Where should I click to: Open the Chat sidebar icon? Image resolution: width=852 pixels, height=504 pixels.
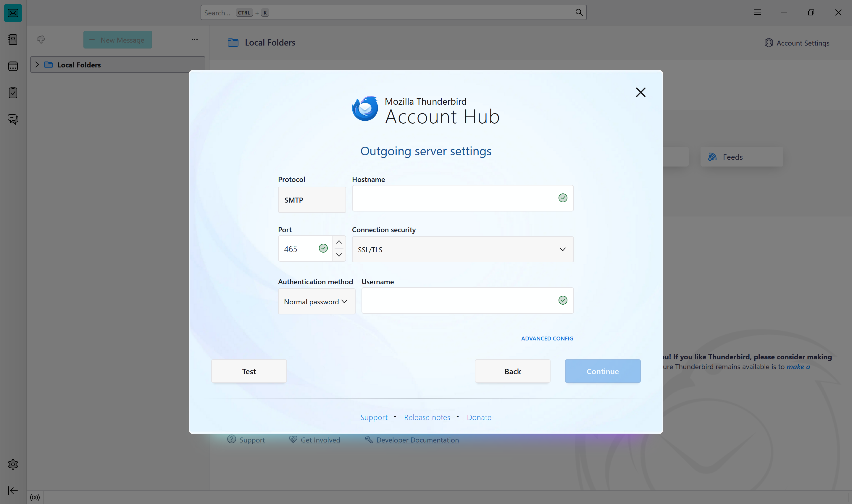tap(13, 119)
